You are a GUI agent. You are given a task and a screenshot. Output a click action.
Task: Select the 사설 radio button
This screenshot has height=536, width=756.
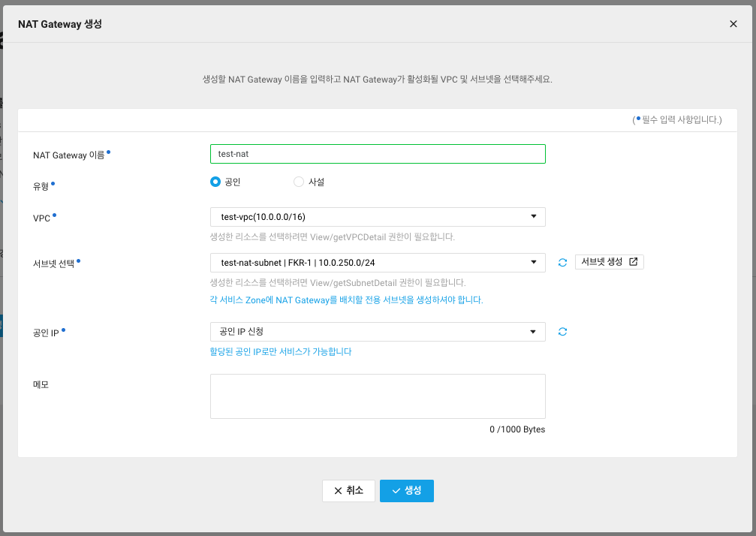(x=299, y=182)
